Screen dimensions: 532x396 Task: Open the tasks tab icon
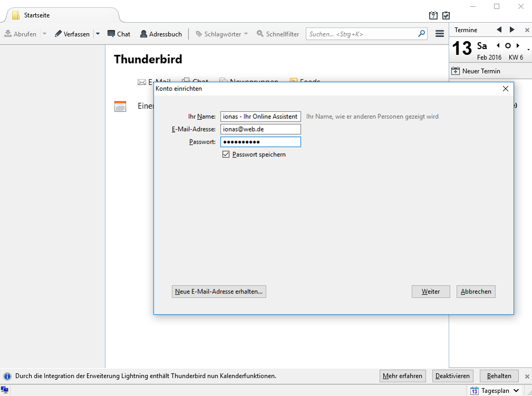pos(446,15)
